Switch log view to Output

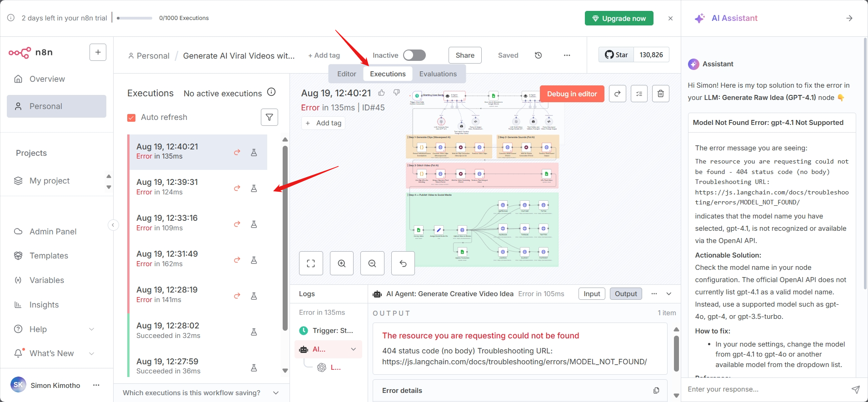point(626,294)
